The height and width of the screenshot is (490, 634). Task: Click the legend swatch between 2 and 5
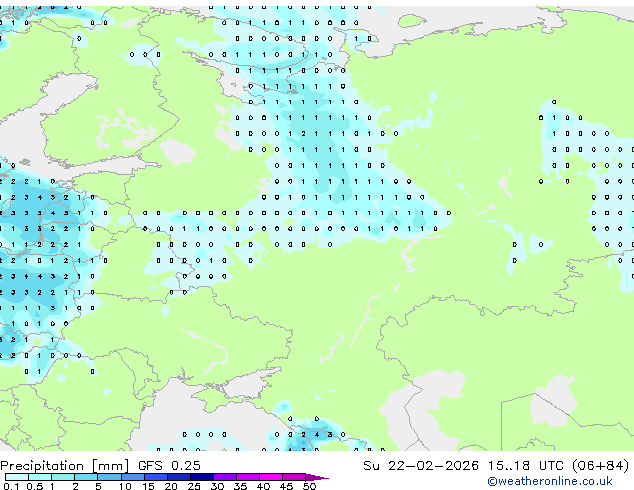(86, 477)
